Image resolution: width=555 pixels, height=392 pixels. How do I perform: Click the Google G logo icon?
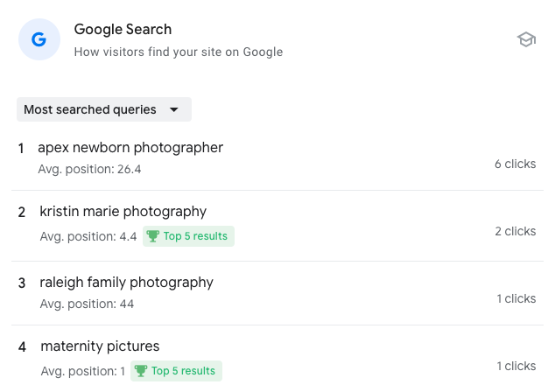click(39, 39)
